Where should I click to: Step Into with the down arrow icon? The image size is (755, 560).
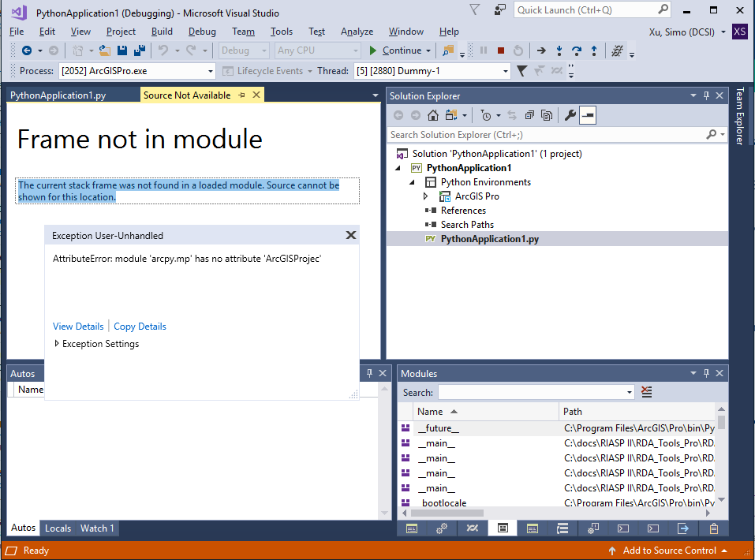coord(559,50)
